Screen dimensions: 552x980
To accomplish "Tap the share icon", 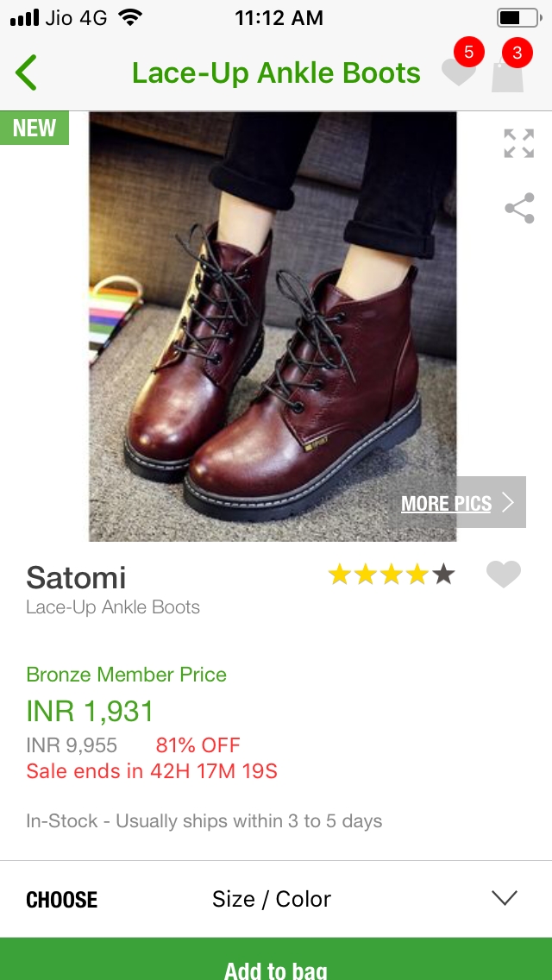I will click(519, 208).
